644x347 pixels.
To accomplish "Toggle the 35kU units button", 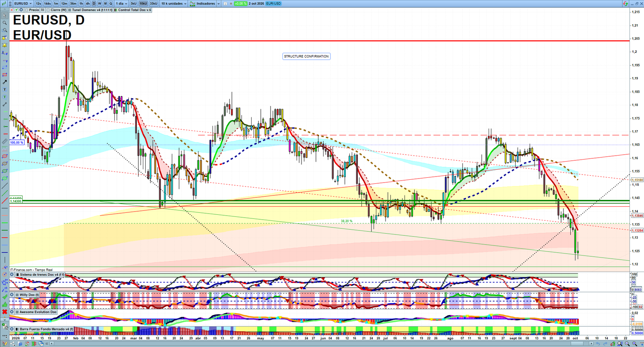I will [x=154, y=4].
